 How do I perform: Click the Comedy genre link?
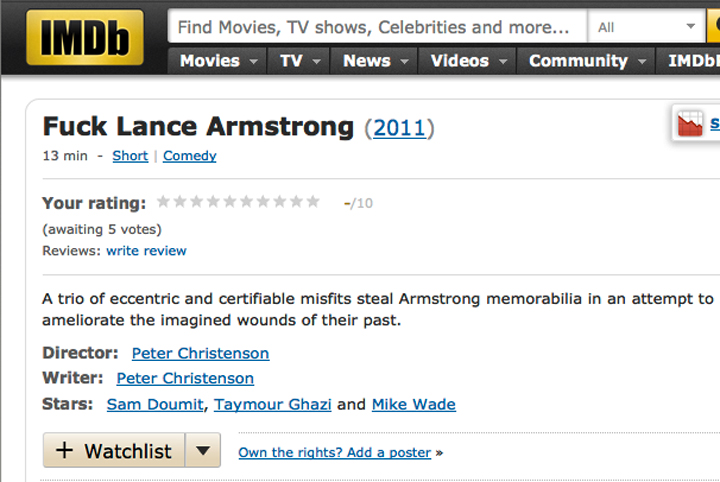click(x=190, y=156)
